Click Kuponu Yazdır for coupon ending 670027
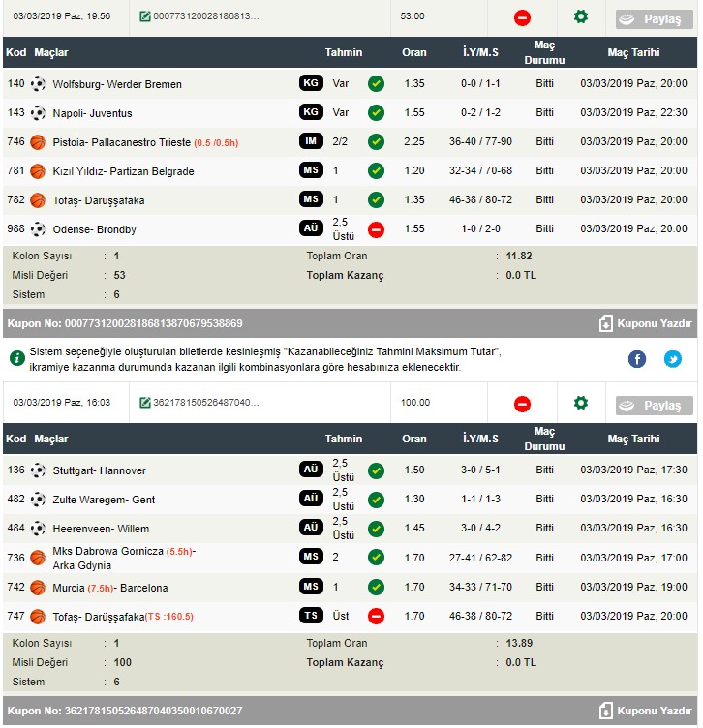The width and height of the screenshot is (703, 728). pos(645,711)
